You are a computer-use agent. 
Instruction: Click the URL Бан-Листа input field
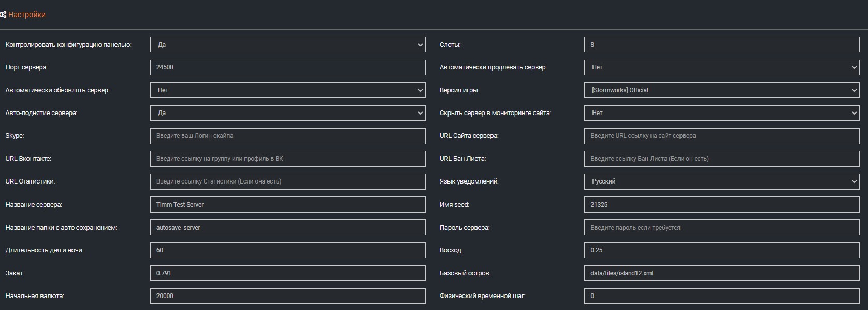(721, 159)
